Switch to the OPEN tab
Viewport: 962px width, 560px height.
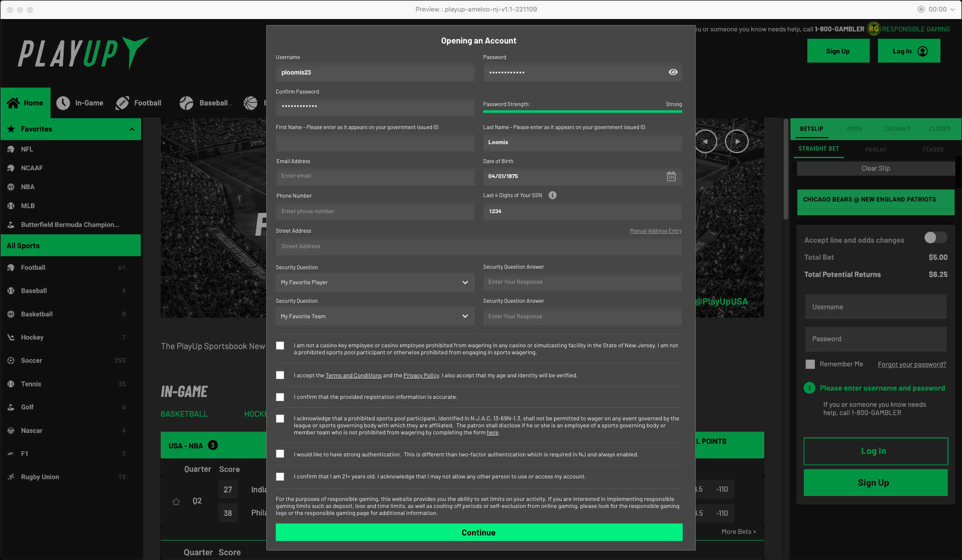(854, 129)
